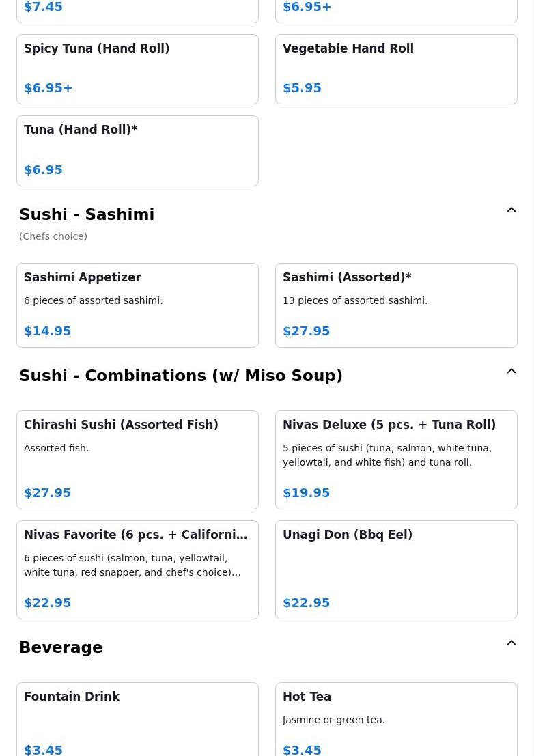Open Chirashi Sushi (Assorted Fish) item
The height and width of the screenshot is (756, 534).
point(137,460)
